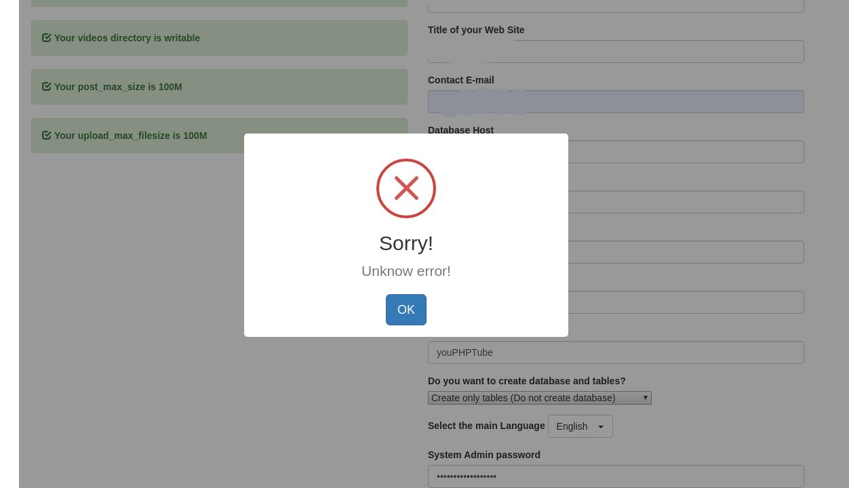
Task: Focus the System Admin password field
Action: pyautogui.click(x=616, y=476)
